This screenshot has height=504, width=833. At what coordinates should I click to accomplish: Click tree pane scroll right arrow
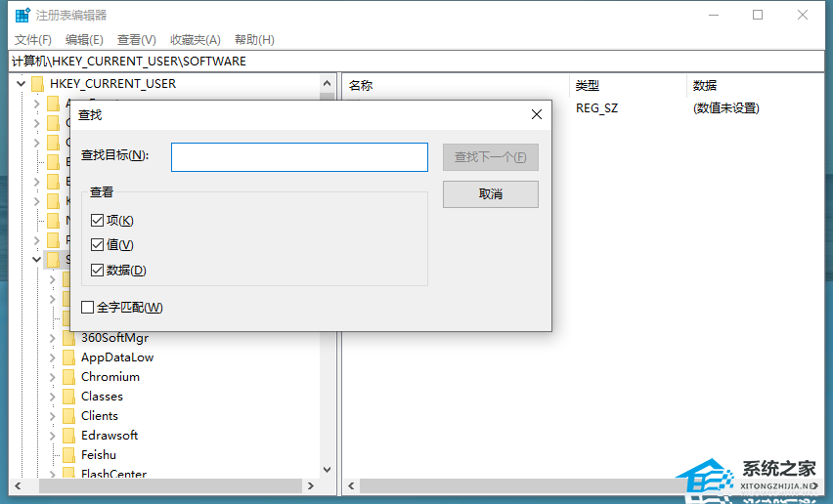311,486
